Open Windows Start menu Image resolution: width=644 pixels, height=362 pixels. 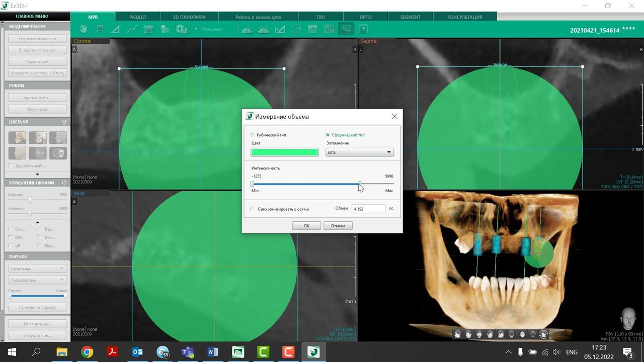click(x=12, y=352)
